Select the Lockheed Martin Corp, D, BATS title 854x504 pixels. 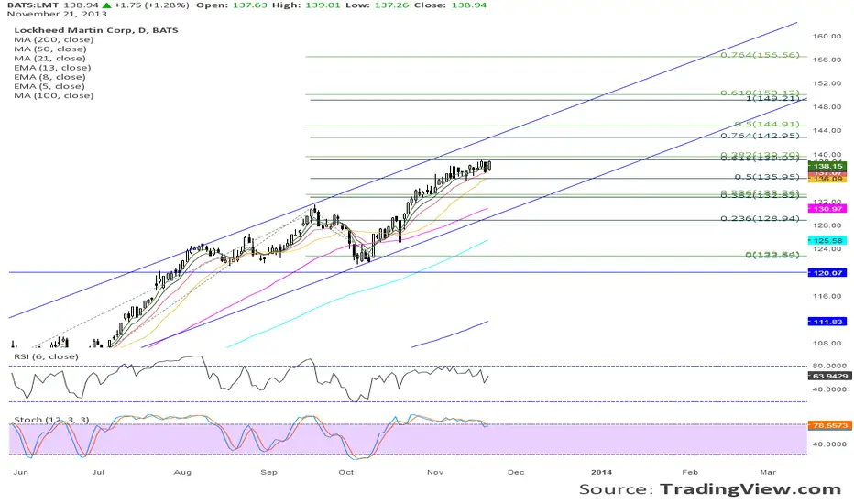pyautogui.click(x=96, y=30)
